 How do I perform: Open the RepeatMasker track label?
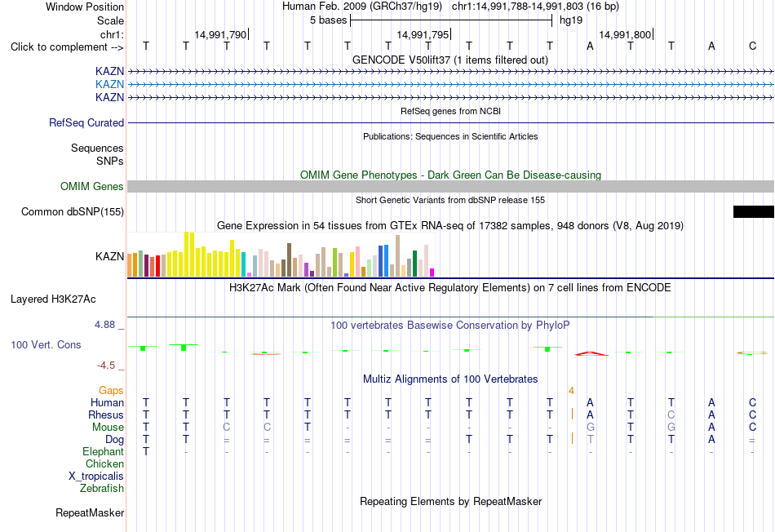pyautogui.click(x=90, y=513)
